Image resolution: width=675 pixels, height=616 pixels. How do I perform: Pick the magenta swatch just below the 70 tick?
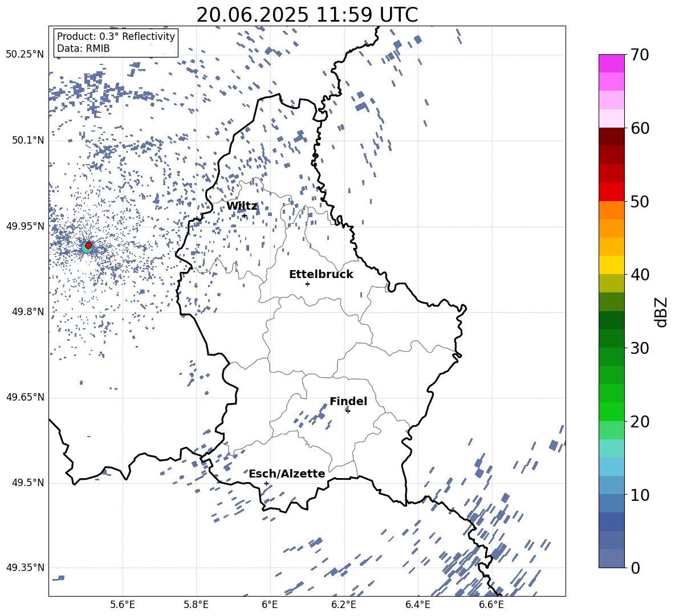(x=612, y=64)
